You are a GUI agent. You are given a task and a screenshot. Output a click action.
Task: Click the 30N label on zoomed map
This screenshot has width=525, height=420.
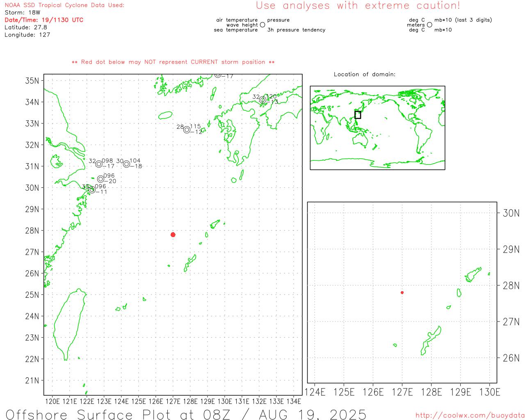click(x=511, y=213)
